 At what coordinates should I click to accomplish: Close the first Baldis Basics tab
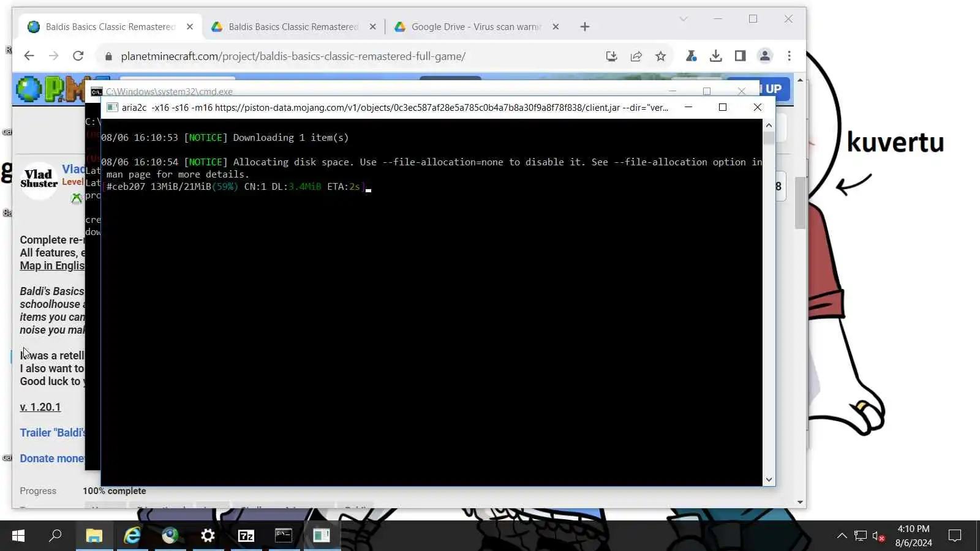190,27
